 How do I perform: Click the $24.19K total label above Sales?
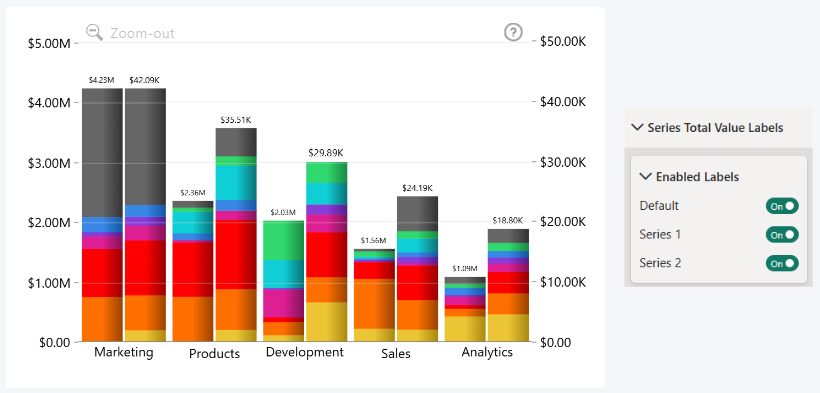click(x=418, y=188)
